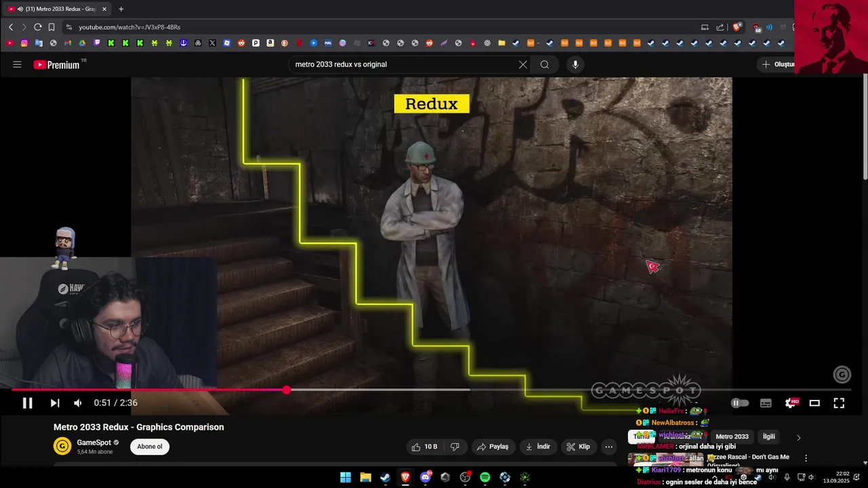
Task: Select the Metro 2033 filter chip
Action: (x=732, y=436)
